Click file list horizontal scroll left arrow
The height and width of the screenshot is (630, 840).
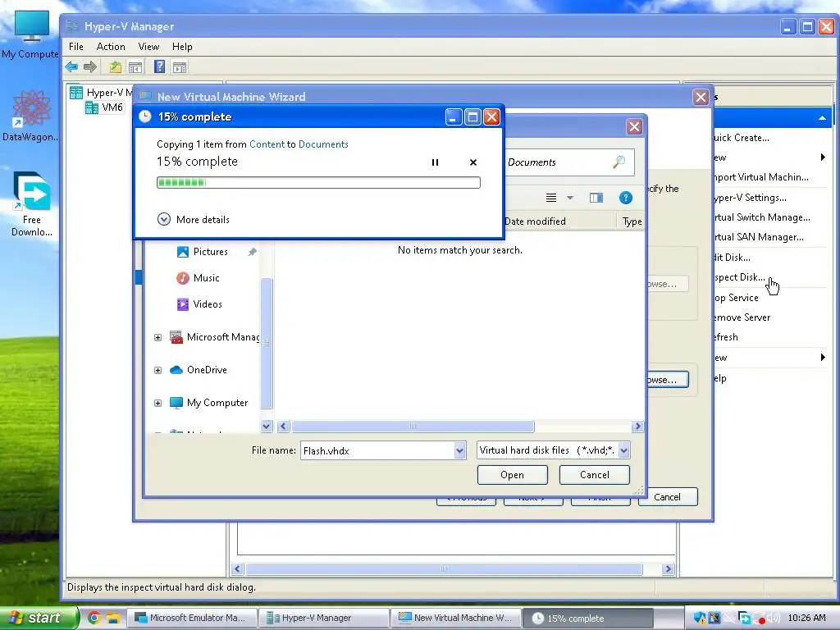284,427
